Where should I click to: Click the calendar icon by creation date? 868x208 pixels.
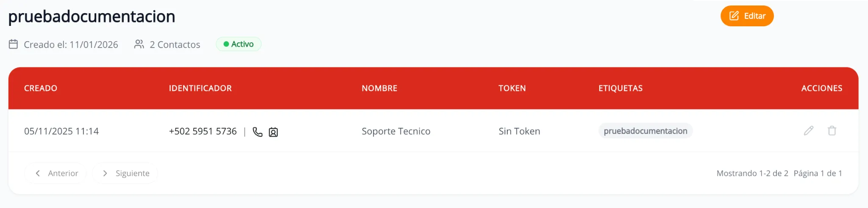point(14,44)
